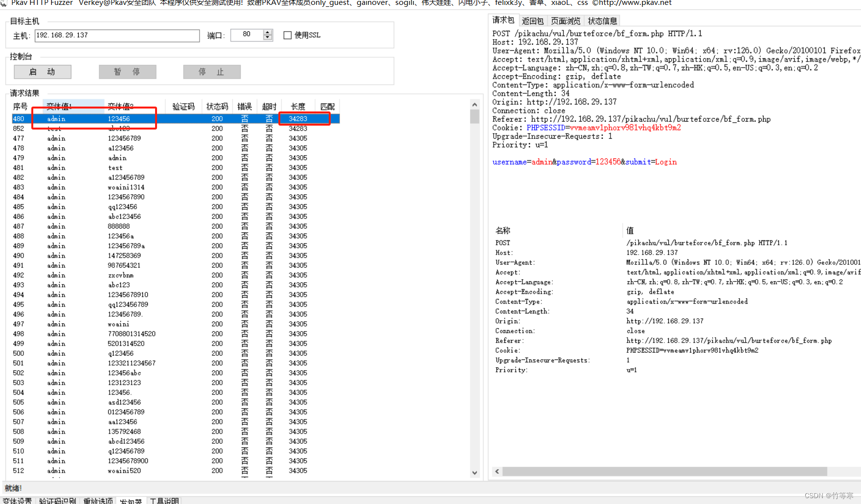Image resolution: width=861 pixels, height=504 pixels.
Task: Click the 停止 stop button
Action: point(212,72)
